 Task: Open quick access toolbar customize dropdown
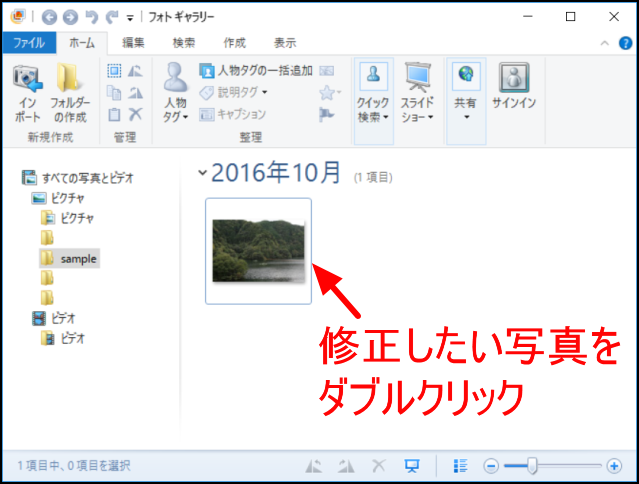tap(130, 18)
